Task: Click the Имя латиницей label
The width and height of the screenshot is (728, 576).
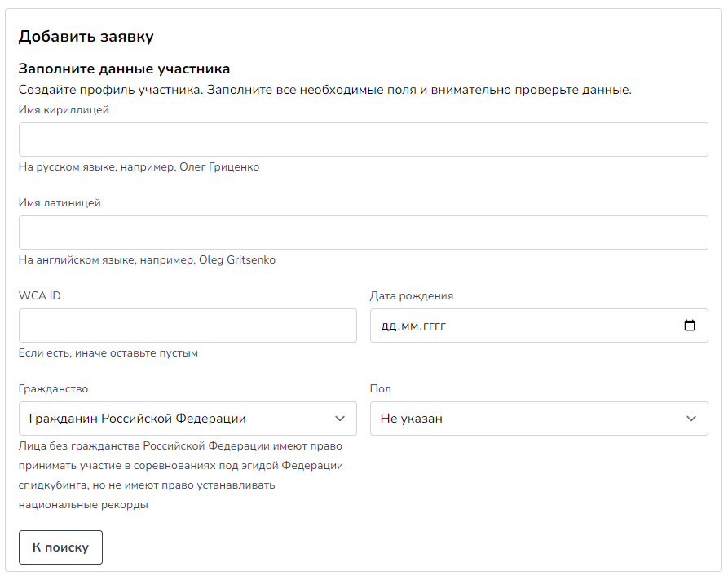Action: tap(60, 202)
